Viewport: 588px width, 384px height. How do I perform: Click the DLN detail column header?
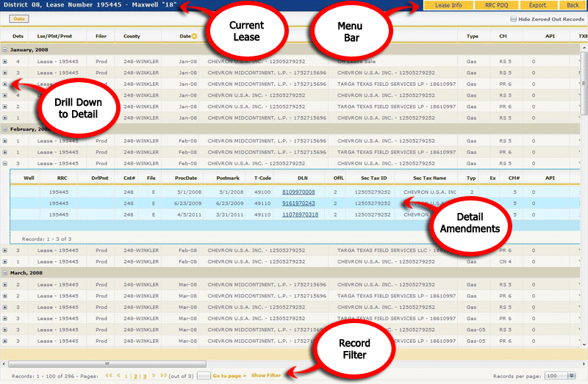pyautogui.click(x=303, y=178)
